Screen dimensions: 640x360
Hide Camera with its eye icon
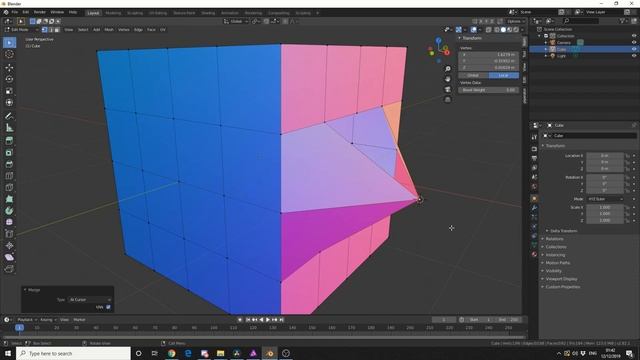(x=634, y=42)
